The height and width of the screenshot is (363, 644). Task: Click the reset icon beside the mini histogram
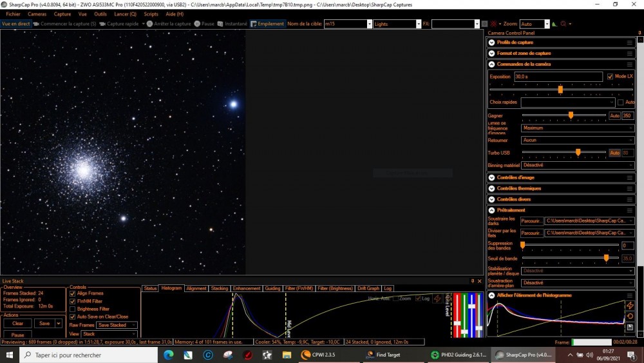[x=630, y=317]
